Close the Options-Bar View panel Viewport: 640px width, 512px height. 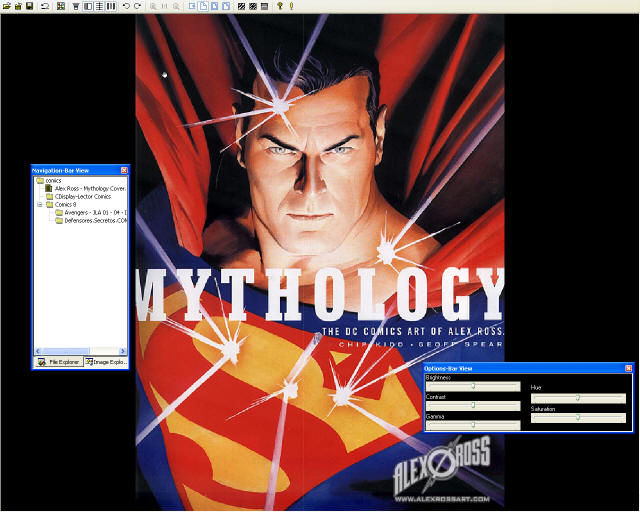click(x=628, y=368)
